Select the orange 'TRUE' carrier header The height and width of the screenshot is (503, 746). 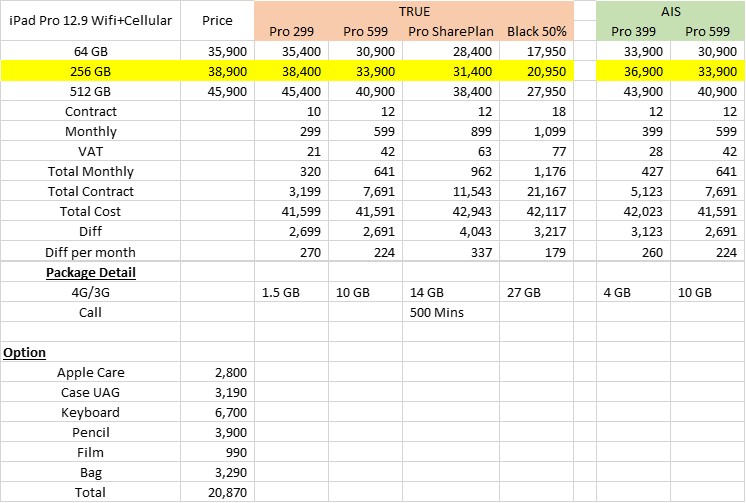(x=414, y=11)
